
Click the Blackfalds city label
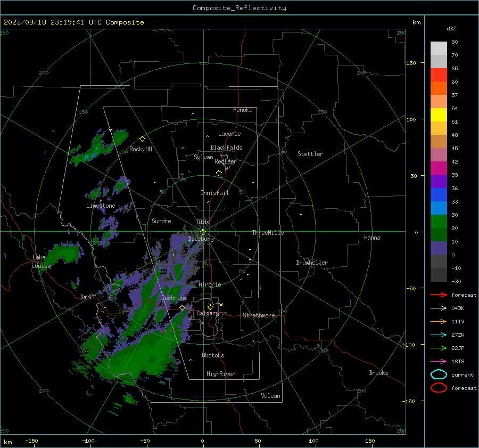click(x=226, y=148)
